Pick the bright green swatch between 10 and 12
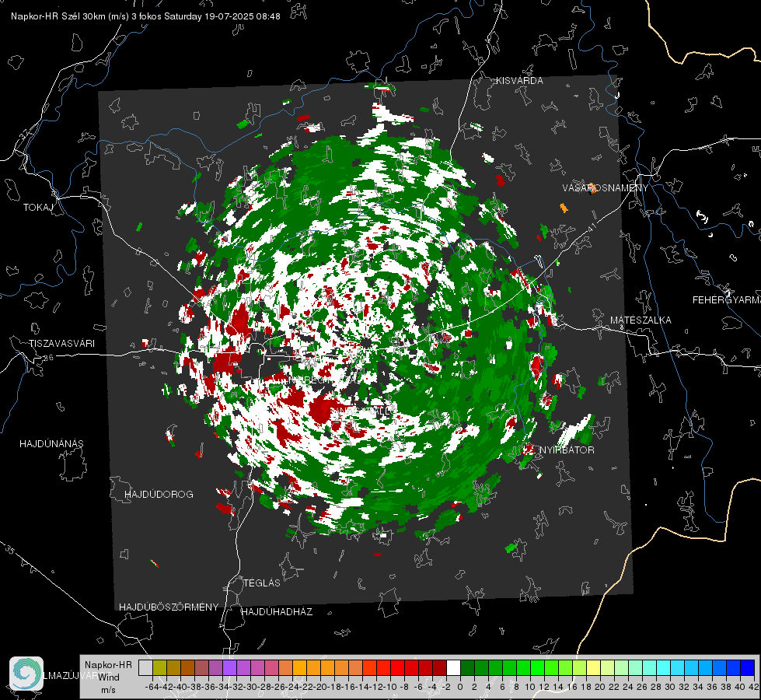The height and width of the screenshot is (700, 761). tap(537, 667)
